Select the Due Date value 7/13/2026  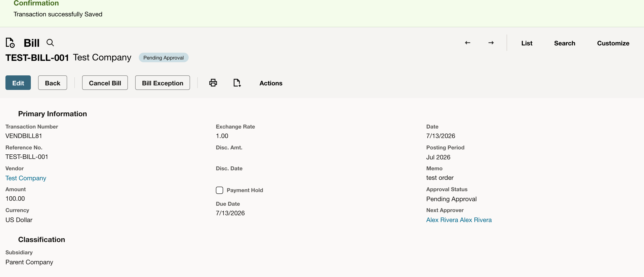coord(230,213)
